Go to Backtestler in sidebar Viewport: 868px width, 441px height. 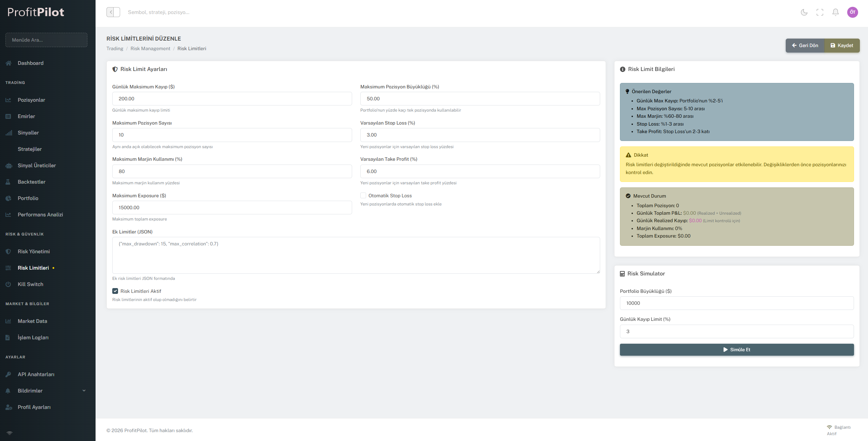coord(31,182)
